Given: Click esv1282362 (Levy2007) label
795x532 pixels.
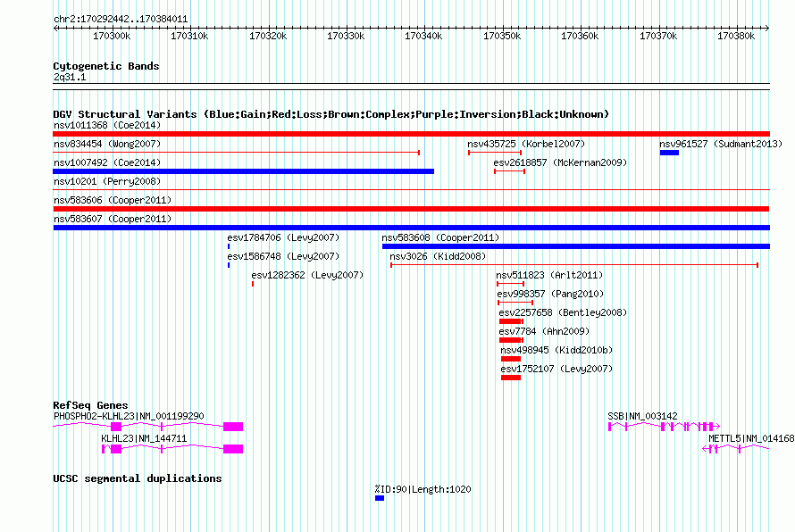Looking at the screenshot, I should click(x=307, y=275).
